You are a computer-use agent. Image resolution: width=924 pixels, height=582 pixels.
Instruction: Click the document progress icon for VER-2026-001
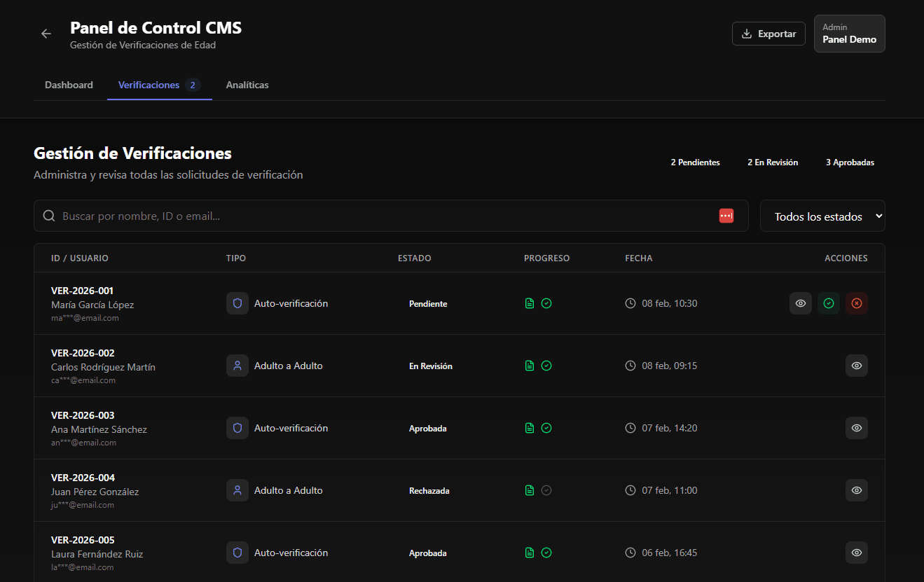coord(530,303)
